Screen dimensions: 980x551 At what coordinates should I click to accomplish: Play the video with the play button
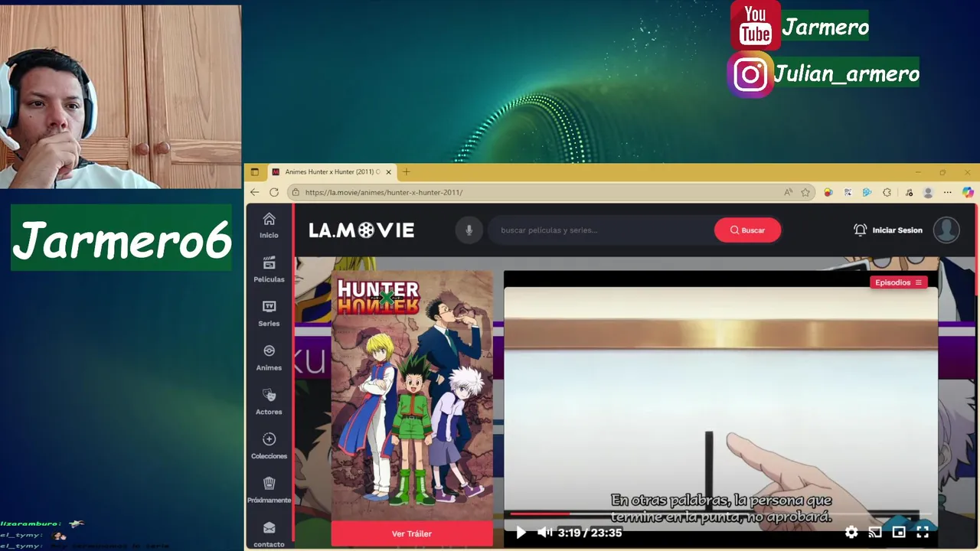[521, 533]
